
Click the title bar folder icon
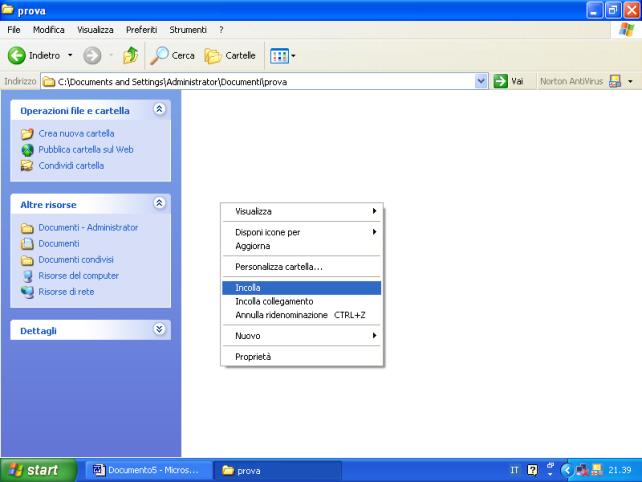[x=8, y=10]
